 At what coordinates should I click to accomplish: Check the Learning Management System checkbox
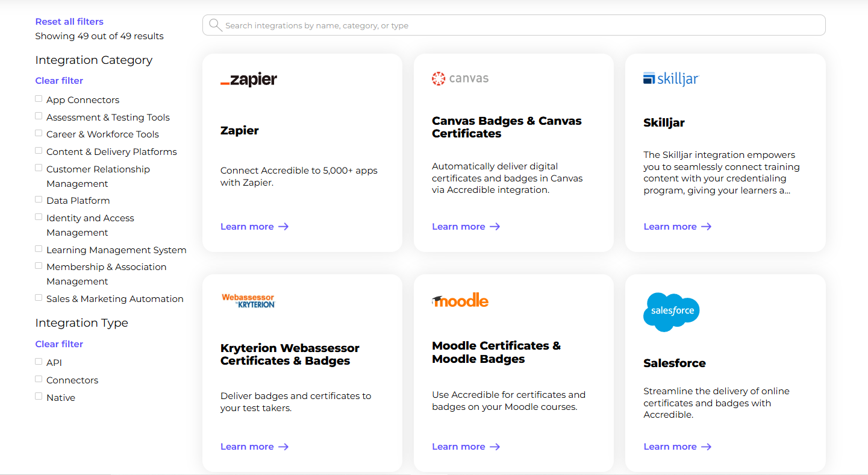pyautogui.click(x=39, y=248)
